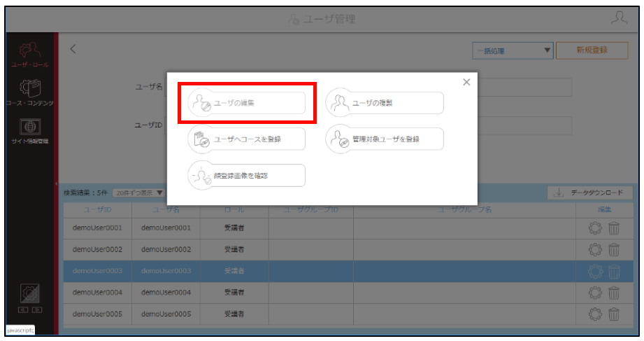This screenshot has height=341, width=644.
Task: Close the dialog with the X button
Action: point(466,82)
